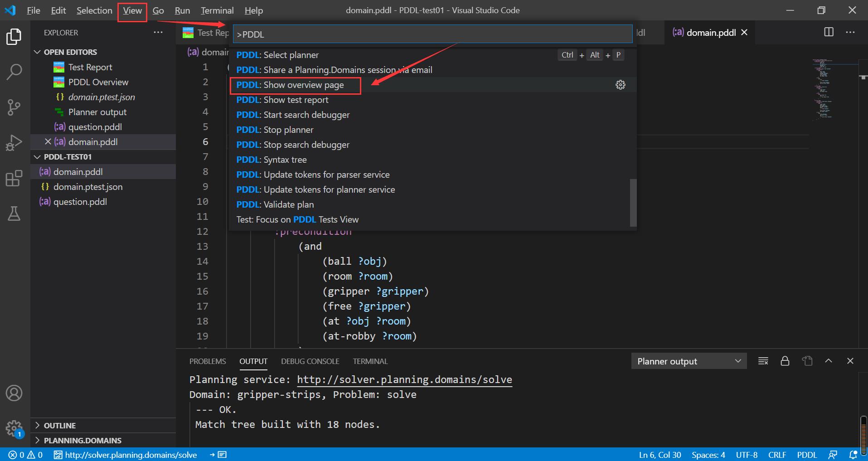Open notifications bell in status bar
Screen dimensions: 868x461
pos(853,455)
